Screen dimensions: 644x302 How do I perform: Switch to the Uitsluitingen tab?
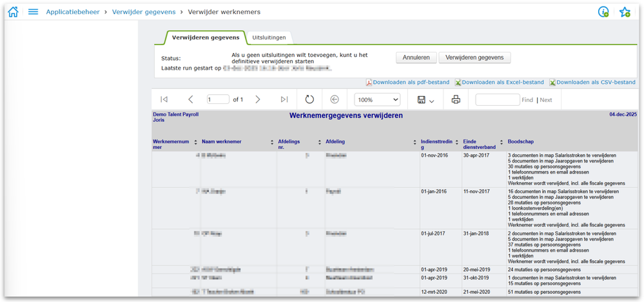pos(269,37)
